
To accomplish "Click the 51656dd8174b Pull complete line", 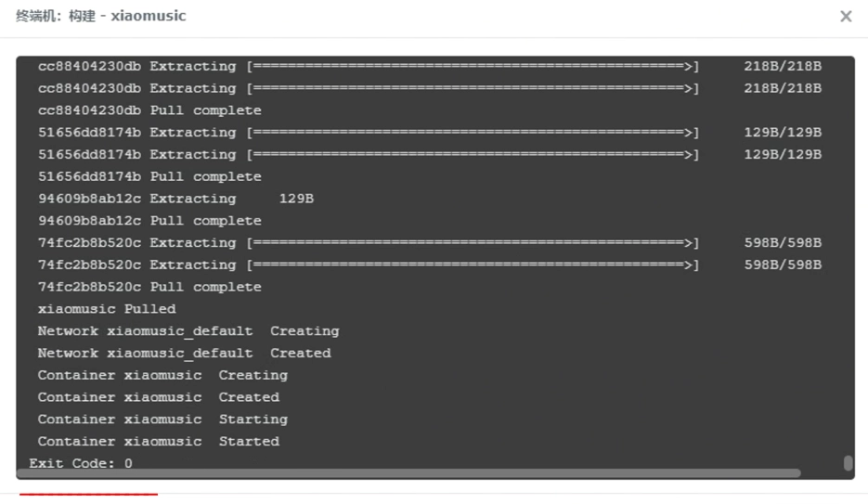I will (x=149, y=176).
